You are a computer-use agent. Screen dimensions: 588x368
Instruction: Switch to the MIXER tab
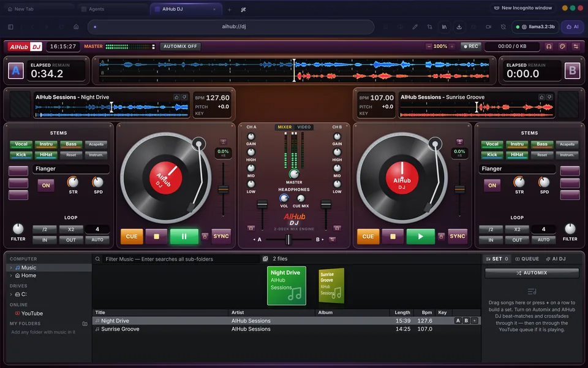(285, 128)
